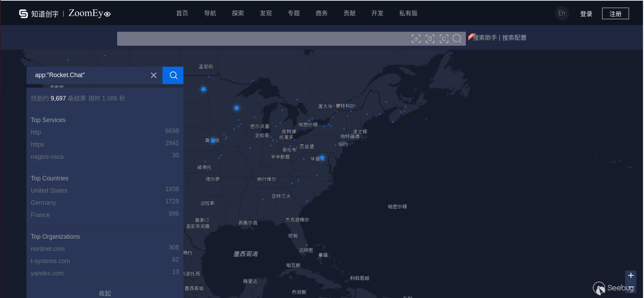The image size is (644, 298).
Task: Open the 商务 menu item
Action: pos(321,13)
